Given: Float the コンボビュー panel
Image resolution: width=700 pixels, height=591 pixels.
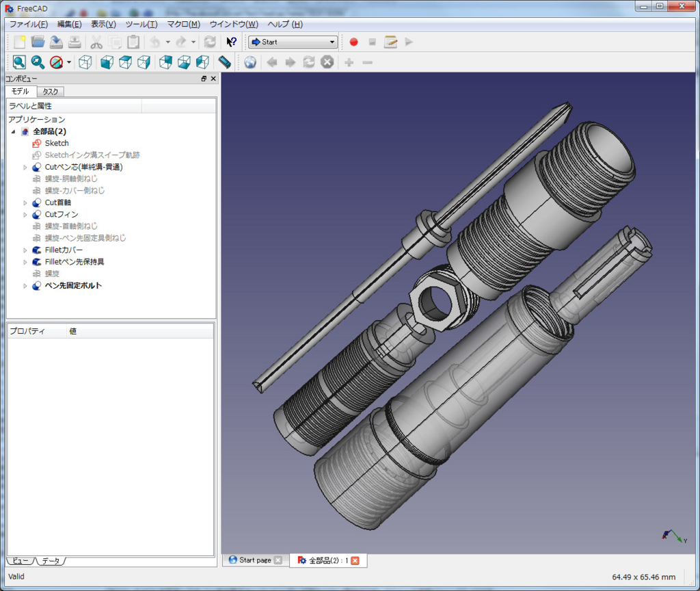Looking at the screenshot, I should coord(204,79).
